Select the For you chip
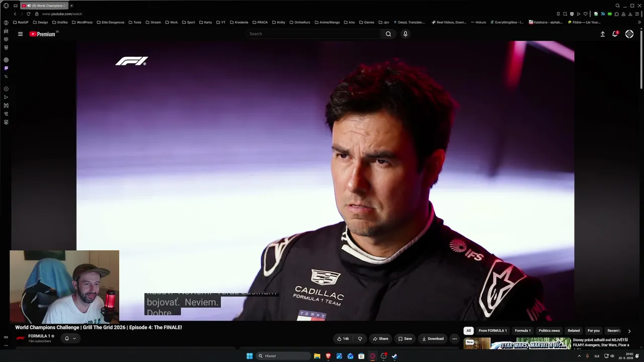 point(594,331)
